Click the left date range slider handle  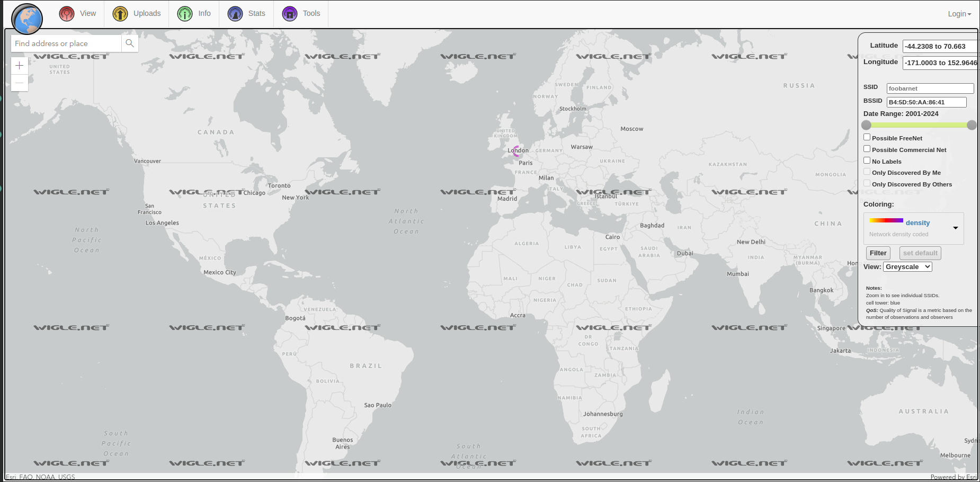pyautogui.click(x=866, y=125)
